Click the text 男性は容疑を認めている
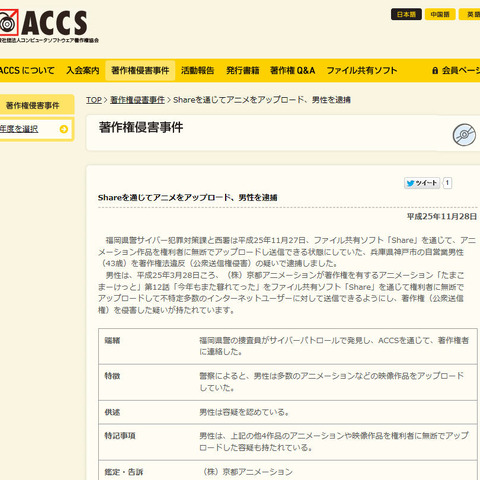Image resolution: width=480 pixels, height=480 pixels. point(244,412)
